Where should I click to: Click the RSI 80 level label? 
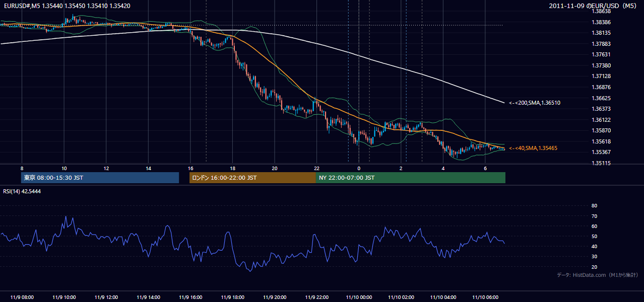click(594, 206)
